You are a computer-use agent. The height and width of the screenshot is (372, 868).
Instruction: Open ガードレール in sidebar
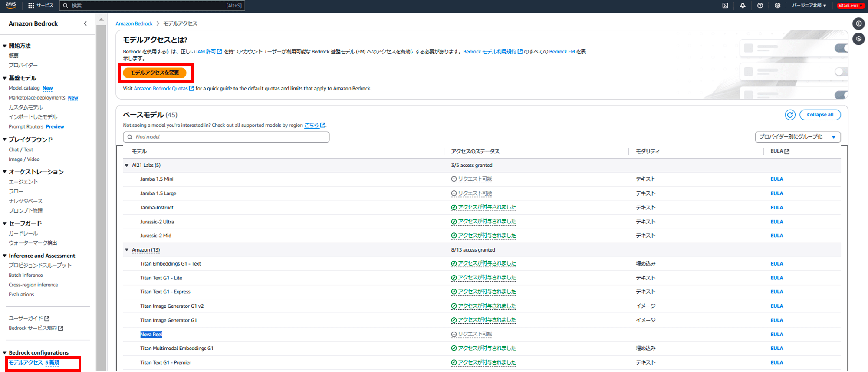tap(23, 233)
